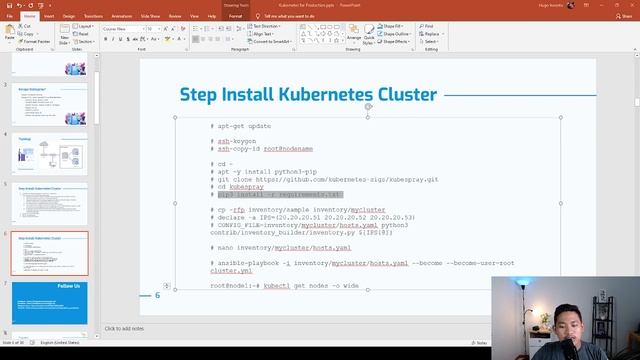Viewport: 640px width, 360px height.
Task: Click the Save icon in Quick Access toolbar
Action: click(x=9, y=6)
